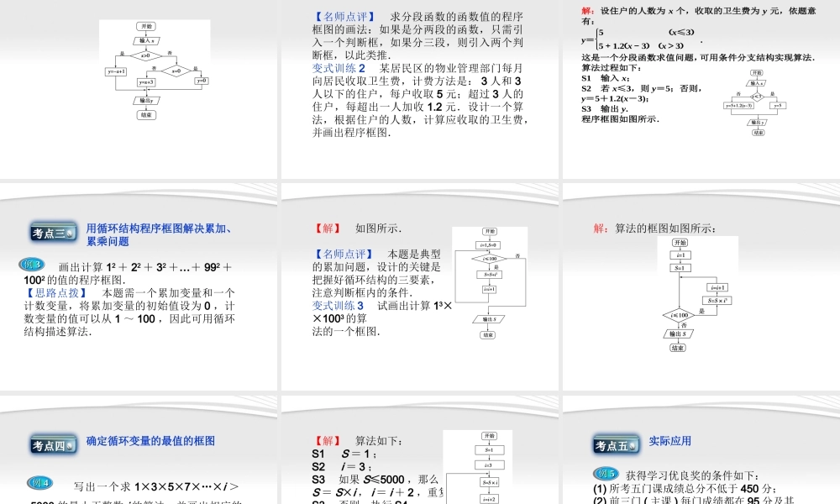Click problem text 画出计算 1²+2²+3²+…
840x504 pixels.
129,273
